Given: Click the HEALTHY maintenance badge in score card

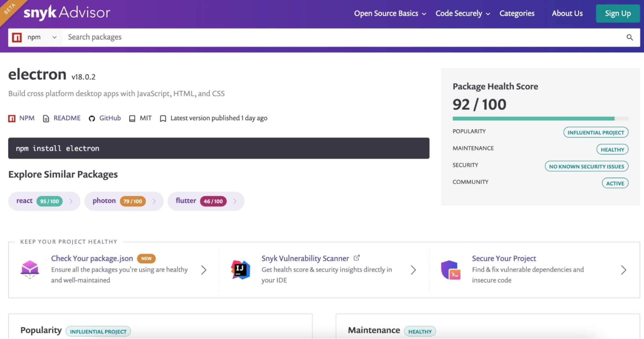Looking at the screenshot, I should pyautogui.click(x=612, y=150).
